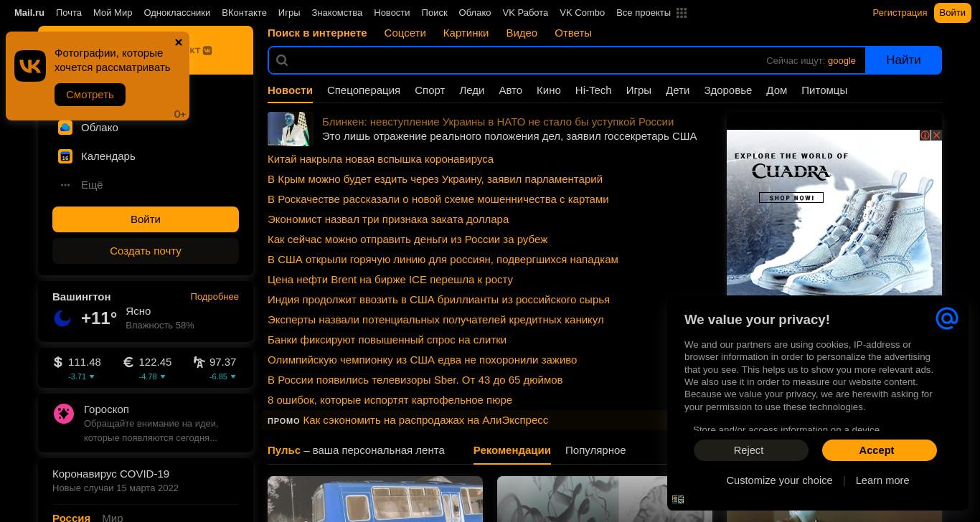Click the Shop Now button in Cuadra ad
The height and width of the screenshot is (522, 980).
(791, 198)
